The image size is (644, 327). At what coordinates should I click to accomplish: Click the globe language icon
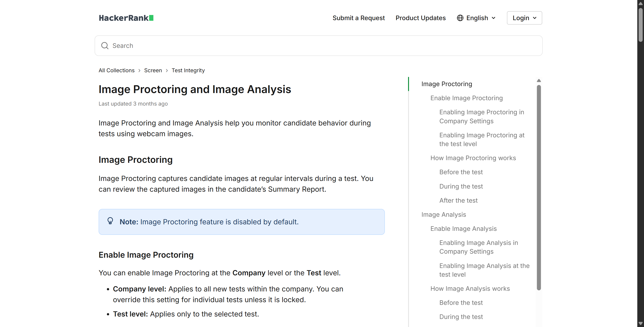460,18
